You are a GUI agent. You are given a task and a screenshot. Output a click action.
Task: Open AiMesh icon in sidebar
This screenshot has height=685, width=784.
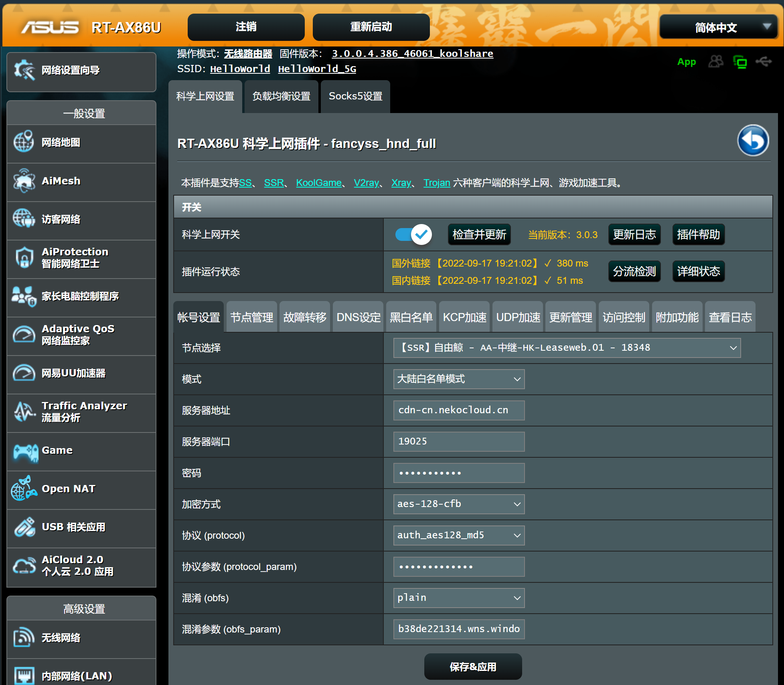point(24,181)
